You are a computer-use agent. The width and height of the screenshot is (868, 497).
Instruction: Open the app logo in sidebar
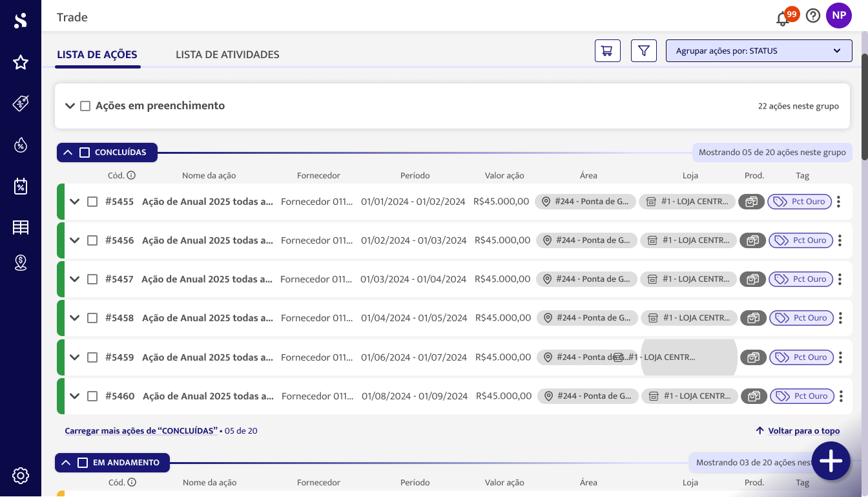[x=21, y=21]
